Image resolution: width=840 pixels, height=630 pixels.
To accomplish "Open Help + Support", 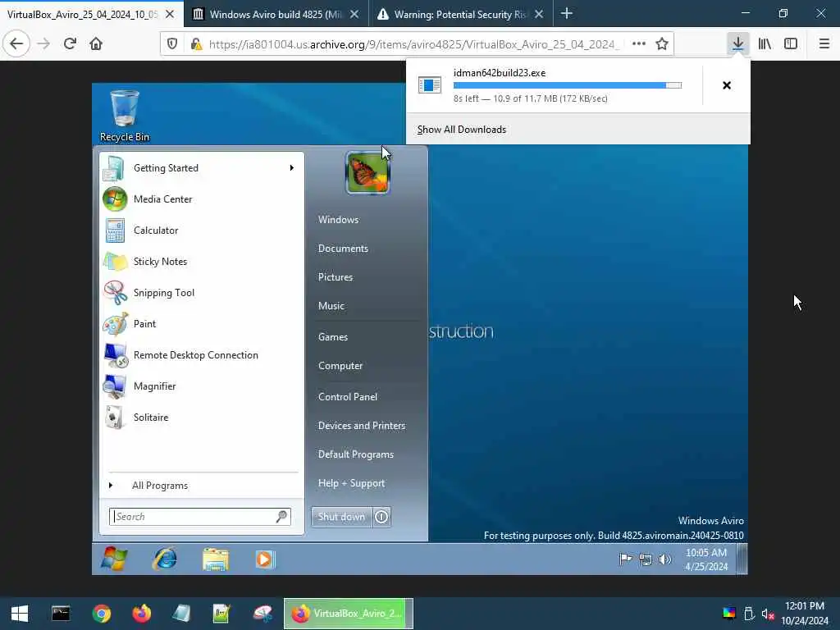I will [351, 483].
